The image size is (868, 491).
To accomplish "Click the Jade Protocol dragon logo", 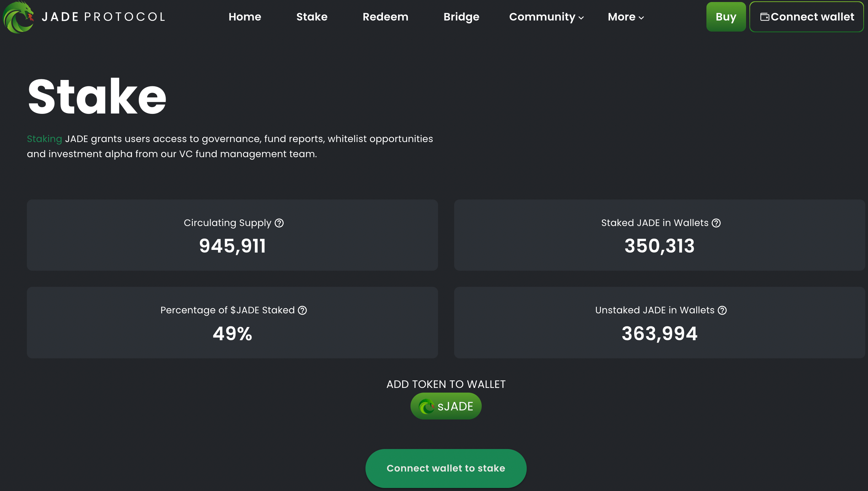I will pyautogui.click(x=18, y=17).
